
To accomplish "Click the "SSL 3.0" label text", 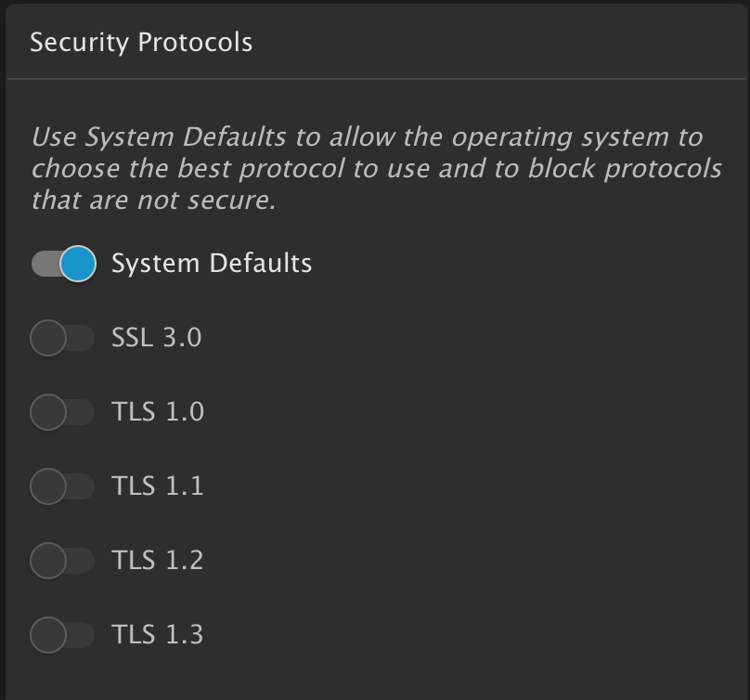I will coord(156,338).
